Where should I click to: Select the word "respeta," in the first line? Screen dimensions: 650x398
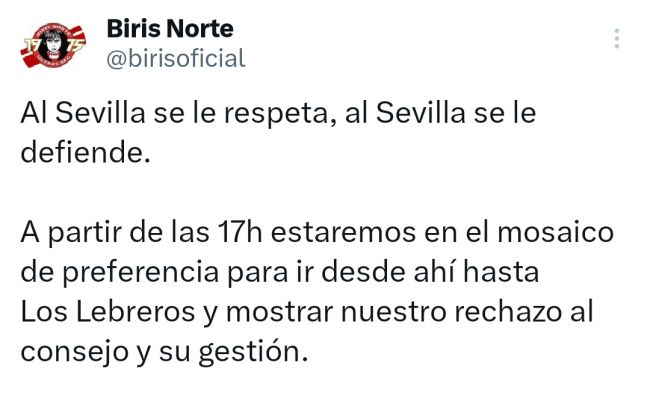[x=280, y=114]
